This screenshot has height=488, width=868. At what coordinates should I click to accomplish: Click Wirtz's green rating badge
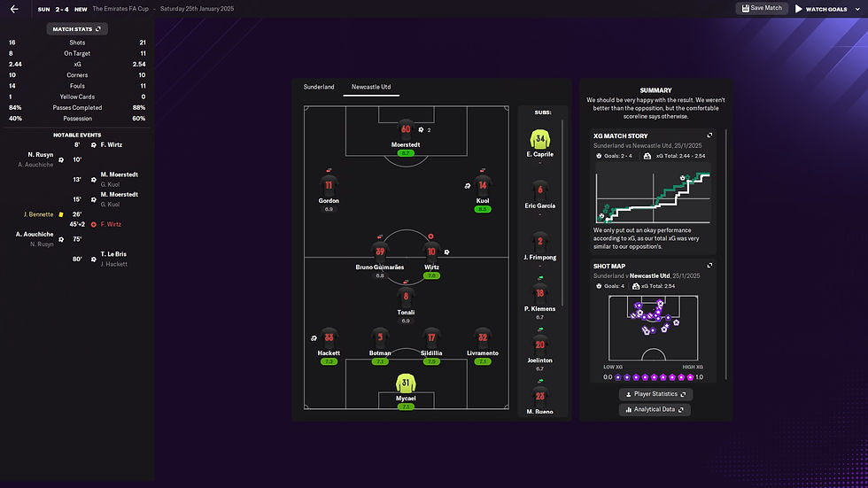(x=431, y=275)
